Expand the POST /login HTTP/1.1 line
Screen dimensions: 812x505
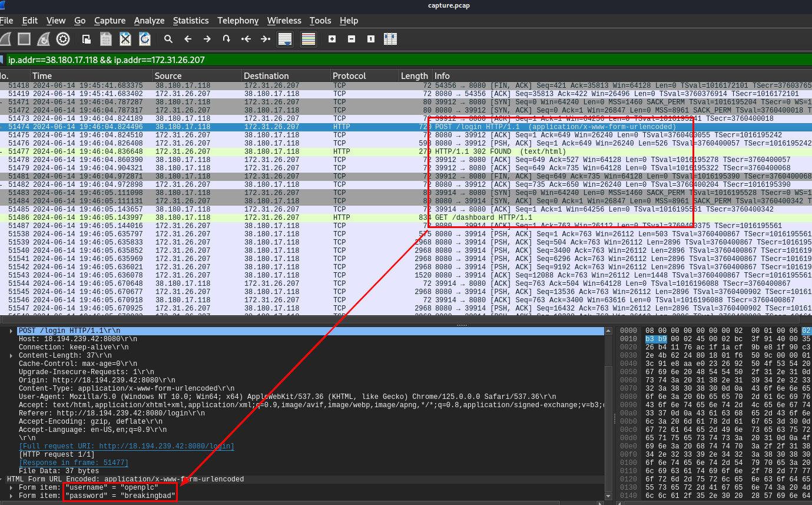click(x=12, y=331)
